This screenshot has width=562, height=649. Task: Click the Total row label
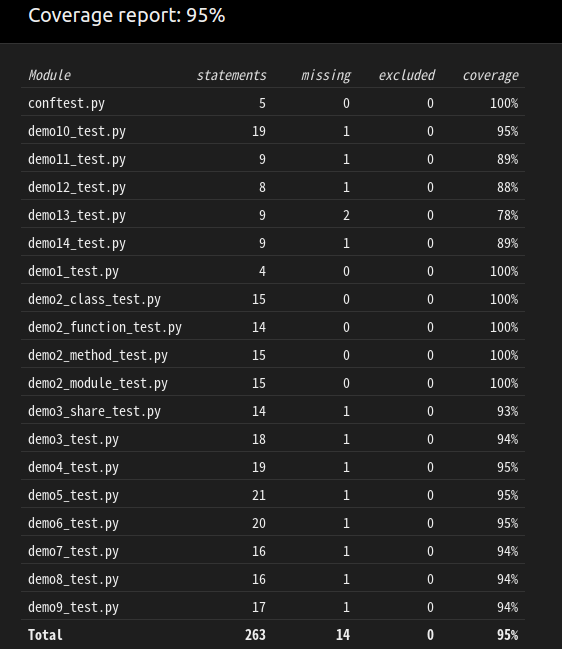(45, 635)
